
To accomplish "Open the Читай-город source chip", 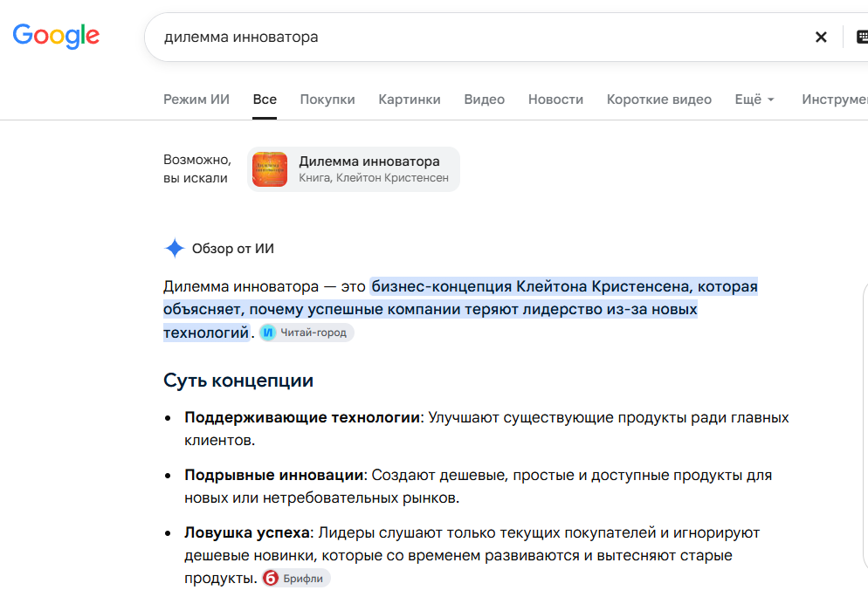I will coord(307,333).
